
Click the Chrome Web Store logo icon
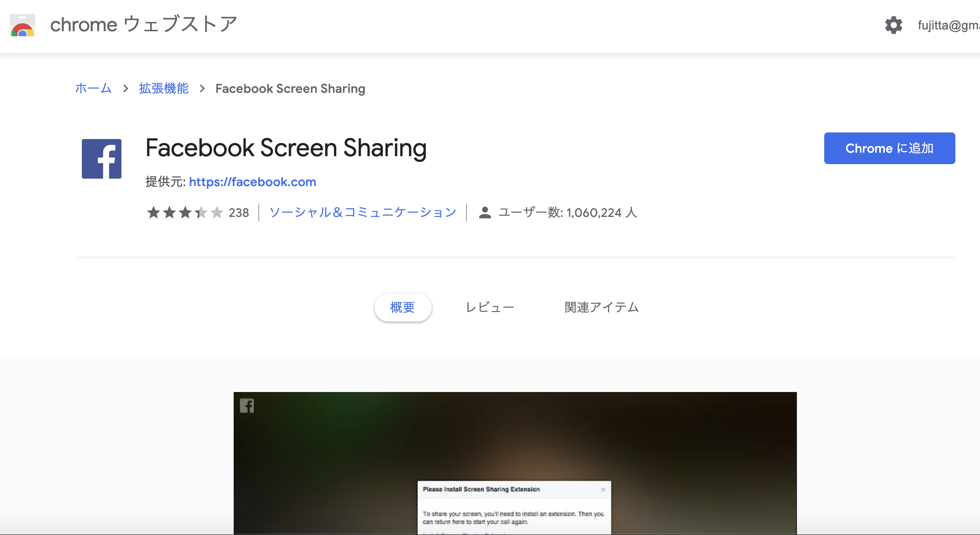coord(22,25)
